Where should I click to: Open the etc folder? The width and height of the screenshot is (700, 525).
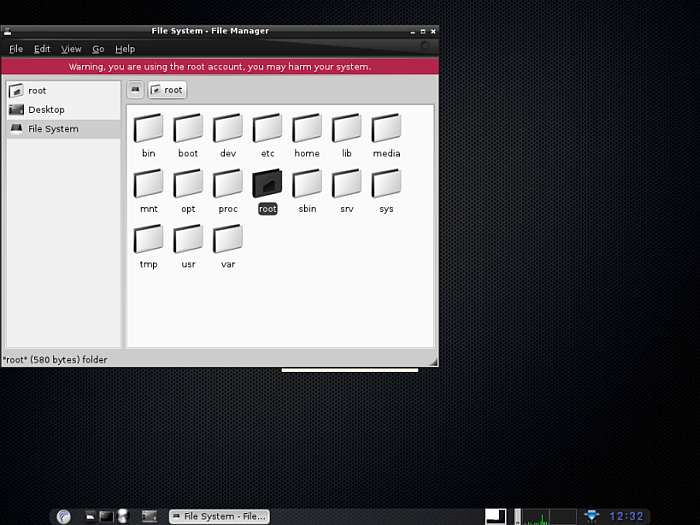(x=267, y=129)
